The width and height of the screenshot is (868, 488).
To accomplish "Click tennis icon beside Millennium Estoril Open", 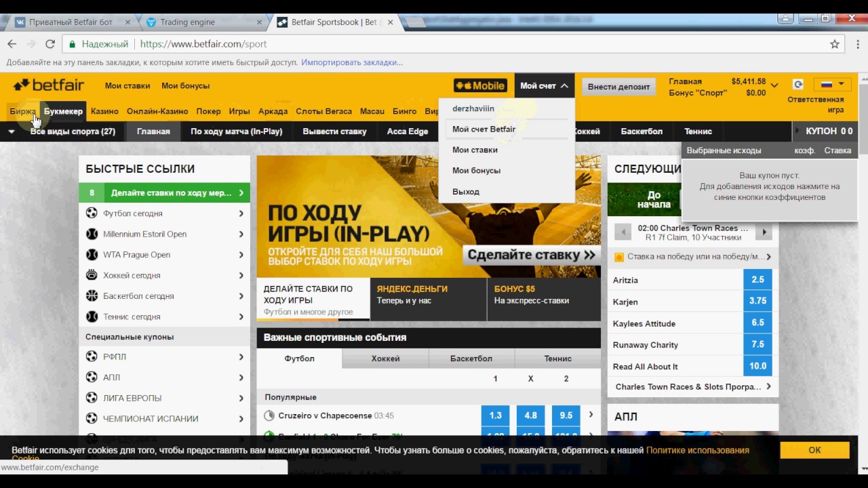I will (92, 234).
